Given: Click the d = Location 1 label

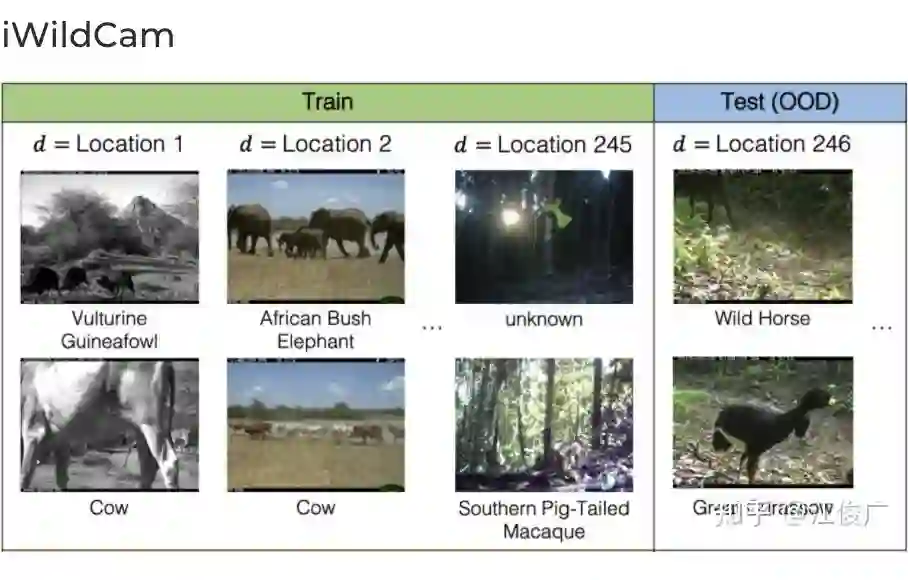Looking at the screenshot, I should pyautogui.click(x=109, y=144).
